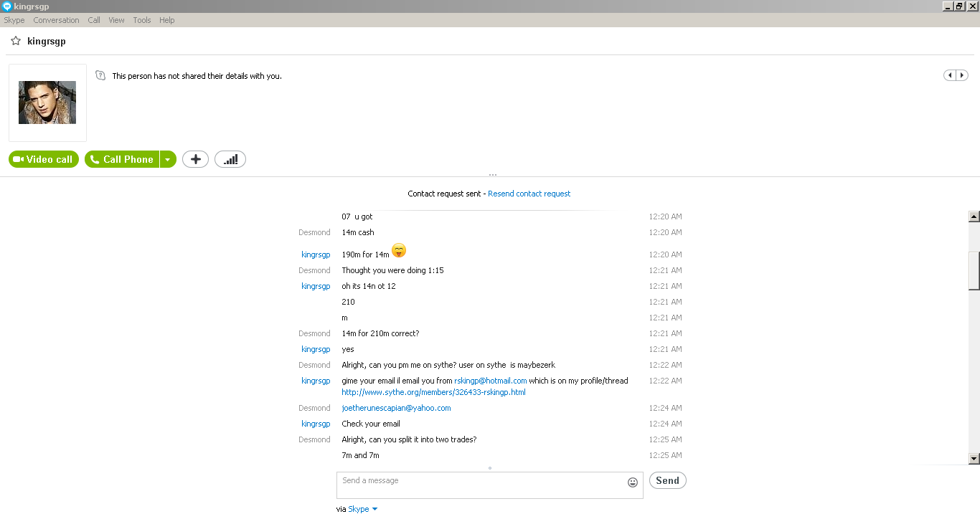980x519 pixels.
Task: Click the next arrow in details pager
Action: (x=962, y=75)
